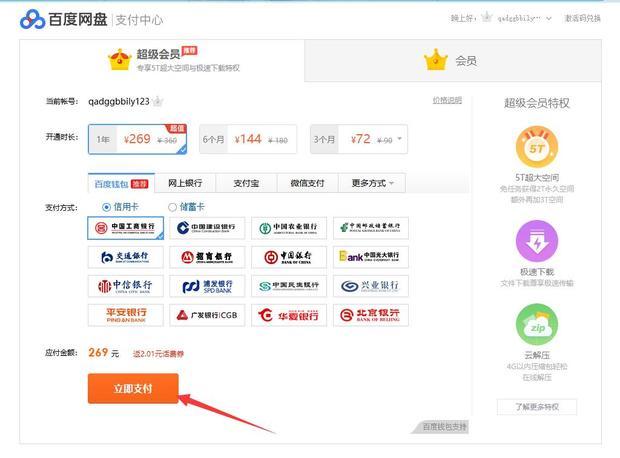Select the 会员 yellow crown icon
Screen dimensions: 620x458
[435, 60]
